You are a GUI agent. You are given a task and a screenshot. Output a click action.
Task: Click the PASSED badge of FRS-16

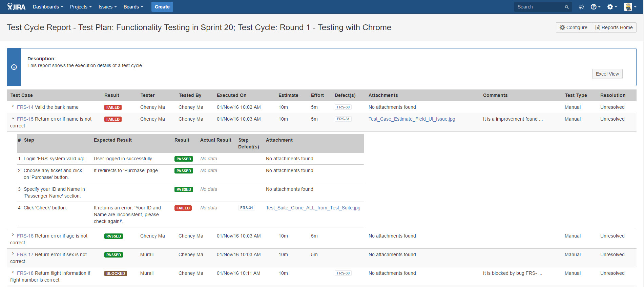[x=113, y=236]
